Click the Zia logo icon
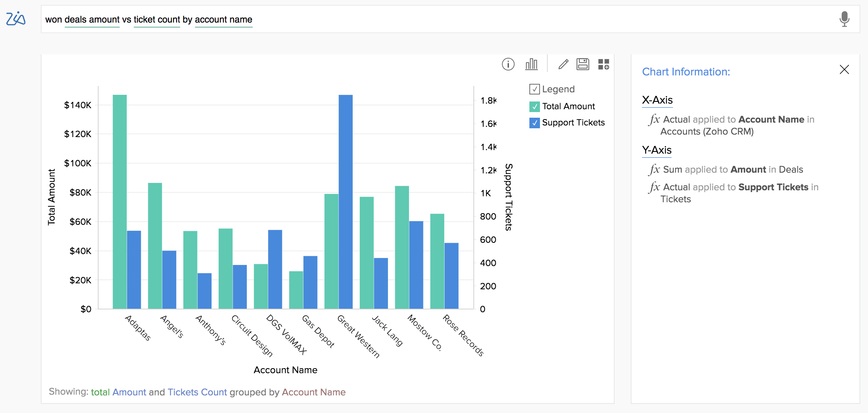The image size is (868, 413). (x=16, y=19)
